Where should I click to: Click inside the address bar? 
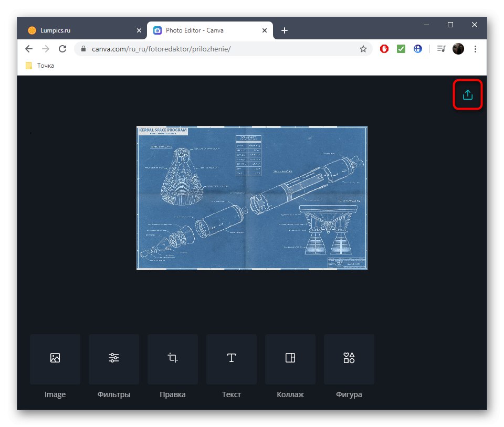click(210, 49)
